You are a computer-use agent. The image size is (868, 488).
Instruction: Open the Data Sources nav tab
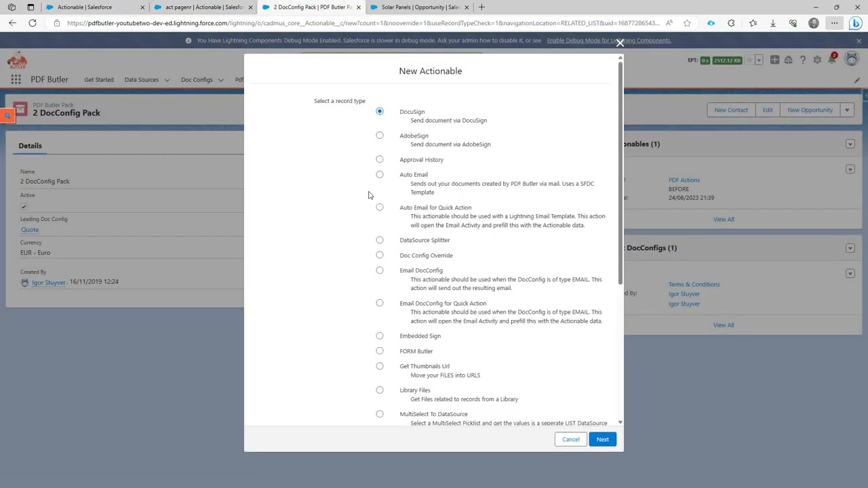coord(141,80)
